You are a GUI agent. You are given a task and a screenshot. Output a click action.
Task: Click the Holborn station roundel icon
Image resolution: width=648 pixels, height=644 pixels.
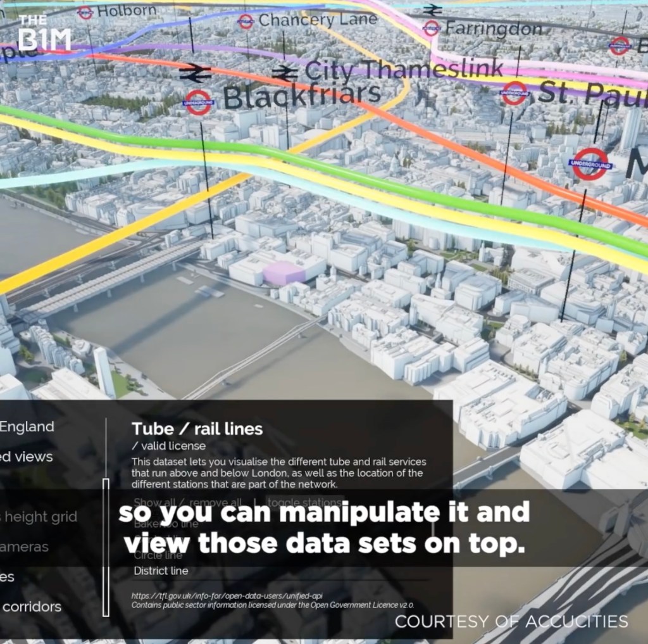click(x=85, y=12)
